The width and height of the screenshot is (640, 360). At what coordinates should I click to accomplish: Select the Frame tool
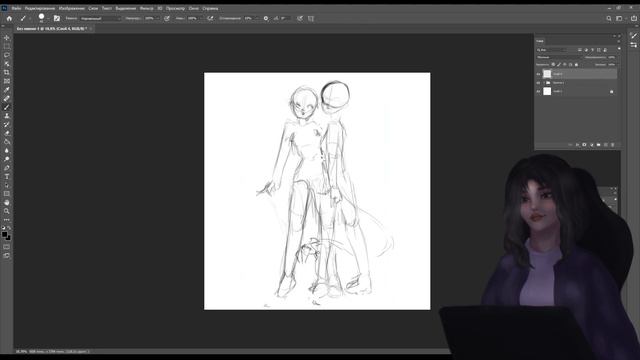pyautogui.click(x=7, y=81)
